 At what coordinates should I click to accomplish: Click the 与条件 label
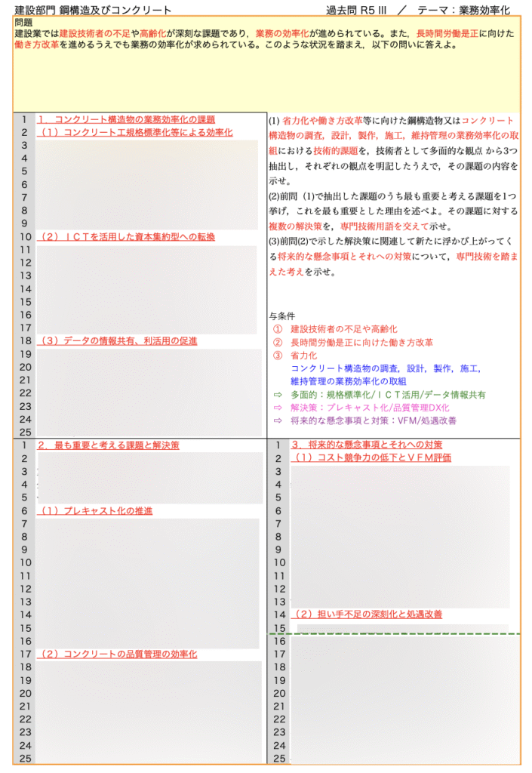tap(282, 316)
